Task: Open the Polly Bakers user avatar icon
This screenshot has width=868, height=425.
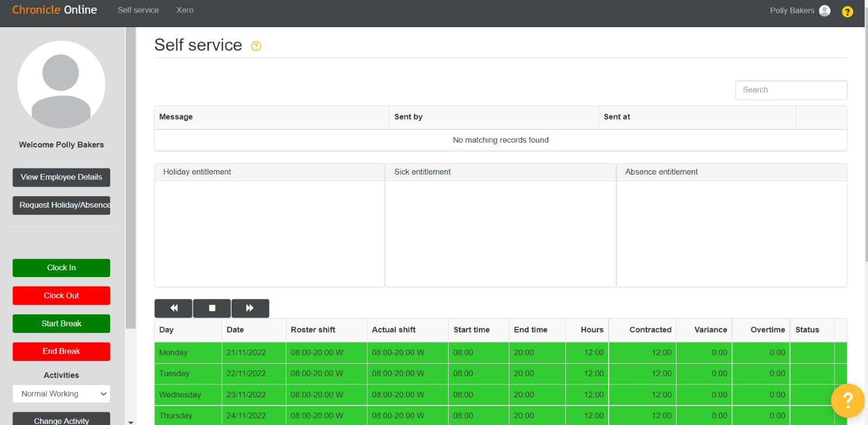Action: click(x=825, y=11)
